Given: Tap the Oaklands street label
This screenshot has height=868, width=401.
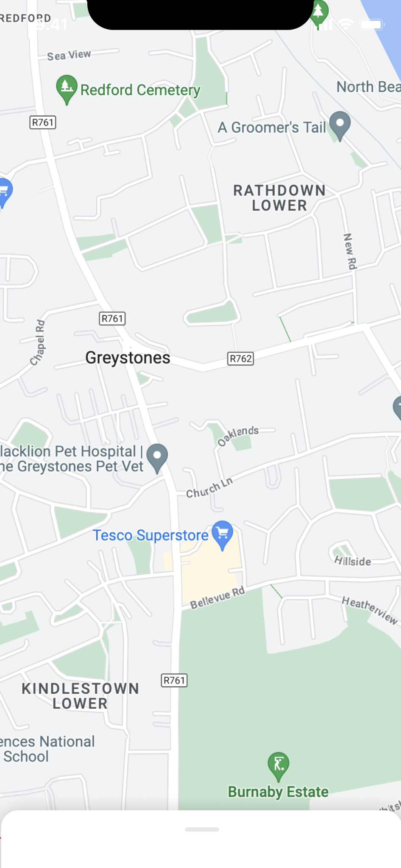Looking at the screenshot, I should click(x=238, y=436).
